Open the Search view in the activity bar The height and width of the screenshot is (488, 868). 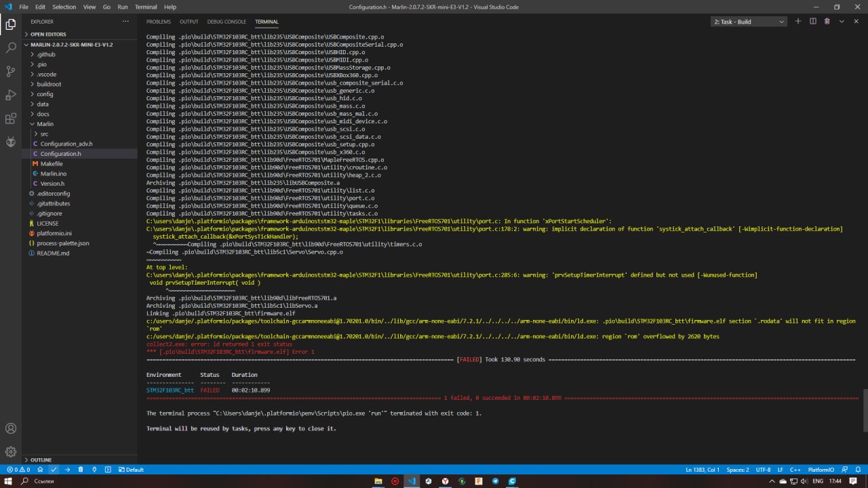tap(11, 48)
